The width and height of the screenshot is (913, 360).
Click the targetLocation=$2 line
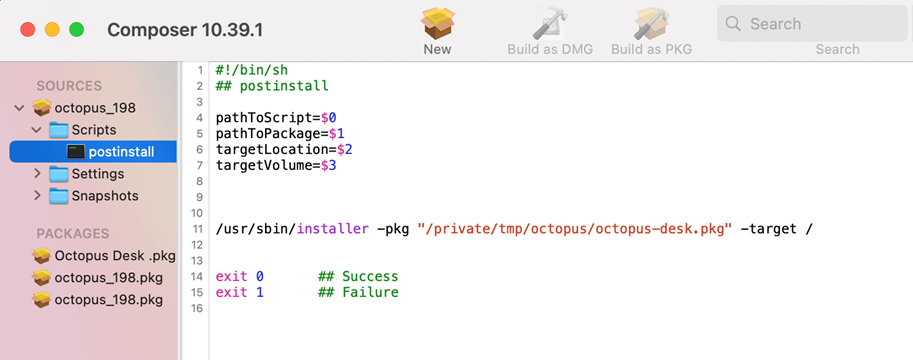[284, 150]
